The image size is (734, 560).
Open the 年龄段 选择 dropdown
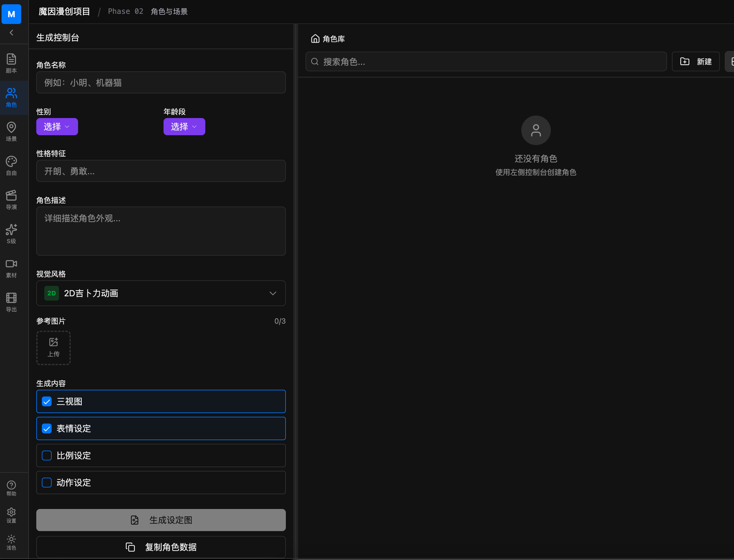[184, 127]
